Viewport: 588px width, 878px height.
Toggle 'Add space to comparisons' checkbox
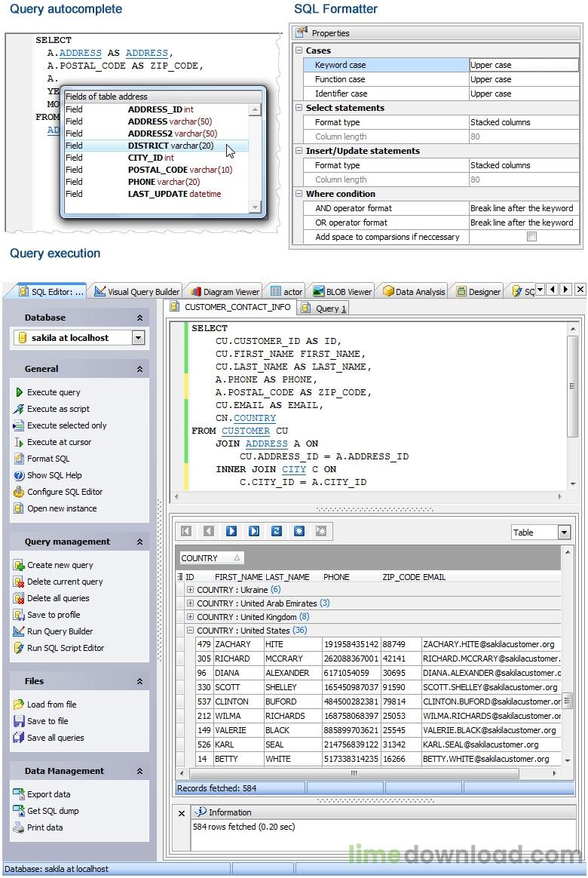(531, 237)
